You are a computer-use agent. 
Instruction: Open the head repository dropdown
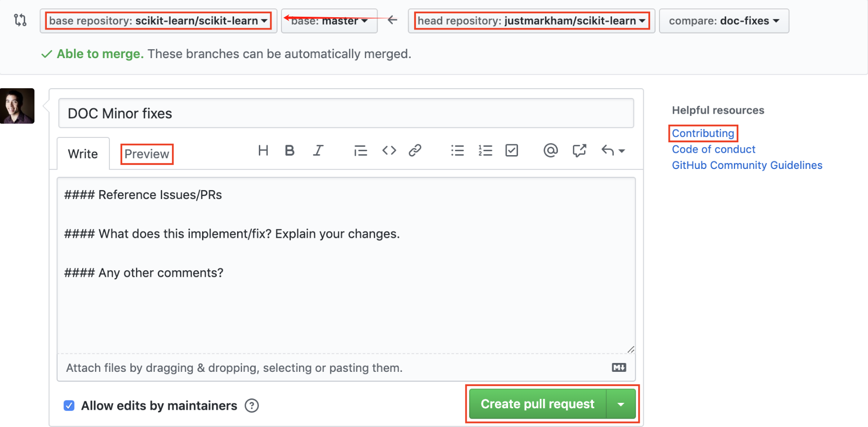(x=531, y=21)
